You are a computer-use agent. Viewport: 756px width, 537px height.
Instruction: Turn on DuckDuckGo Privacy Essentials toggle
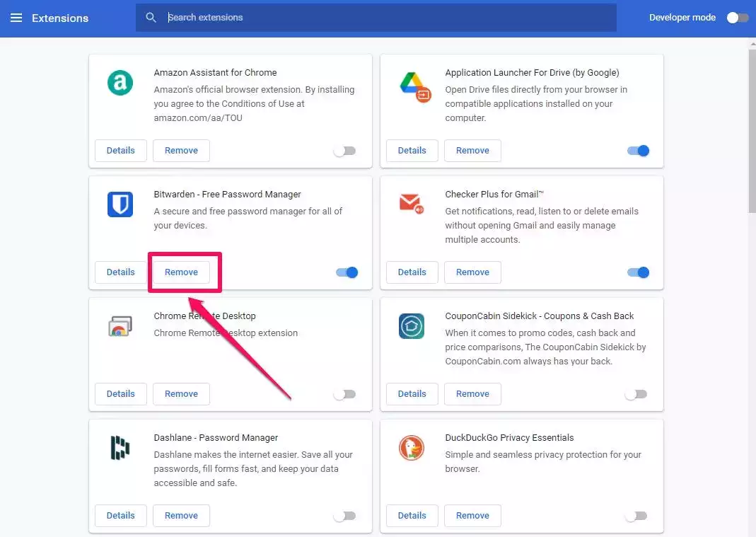point(636,516)
